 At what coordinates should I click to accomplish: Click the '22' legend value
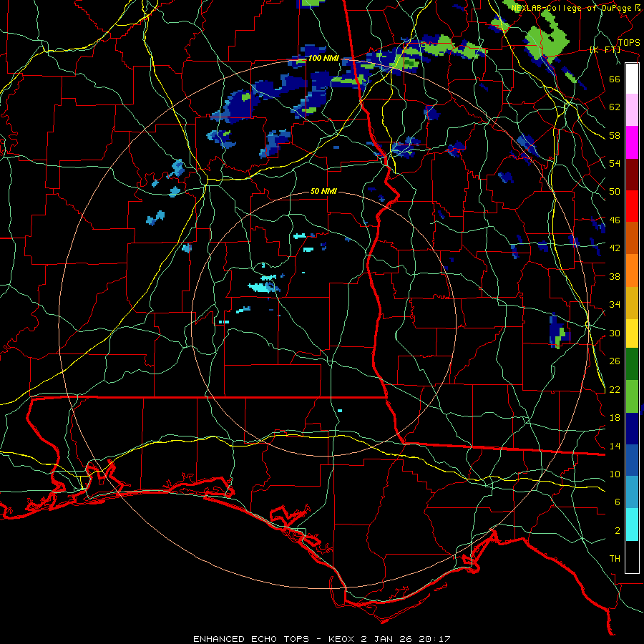[x=615, y=390]
